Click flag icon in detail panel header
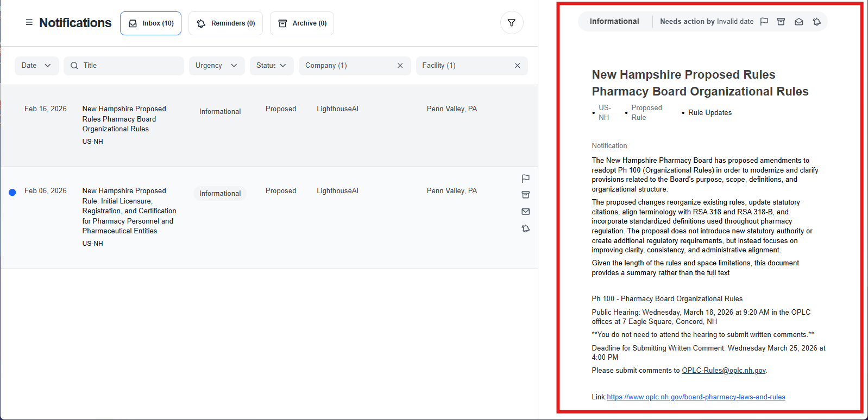The image size is (868, 420). click(764, 22)
